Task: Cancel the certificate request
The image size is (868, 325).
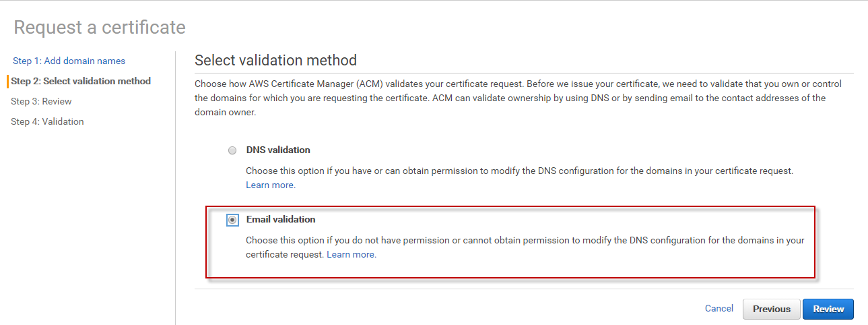Action: [x=719, y=308]
